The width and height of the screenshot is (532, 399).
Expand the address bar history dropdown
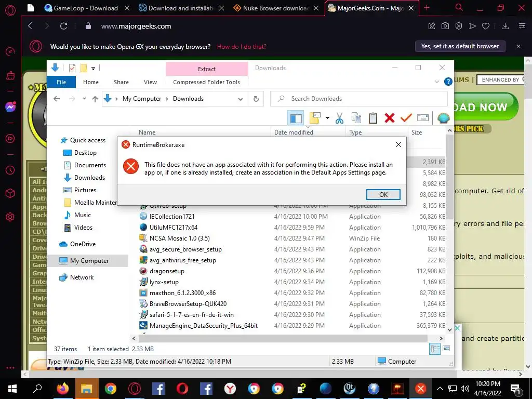click(240, 99)
